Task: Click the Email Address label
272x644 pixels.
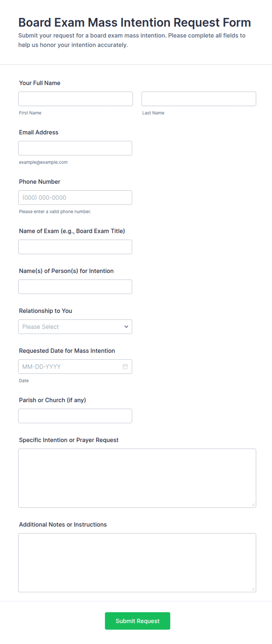Action: click(39, 132)
